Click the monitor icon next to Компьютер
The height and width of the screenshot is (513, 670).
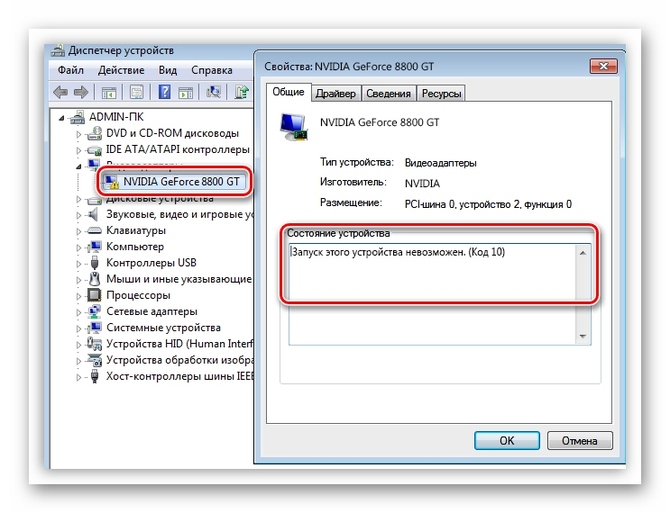[x=94, y=247]
